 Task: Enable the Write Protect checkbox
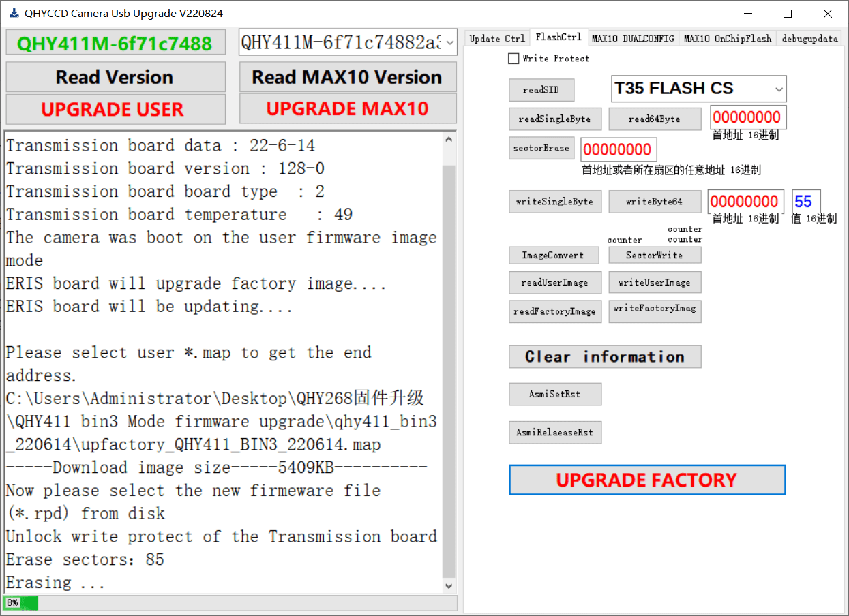click(513, 59)
